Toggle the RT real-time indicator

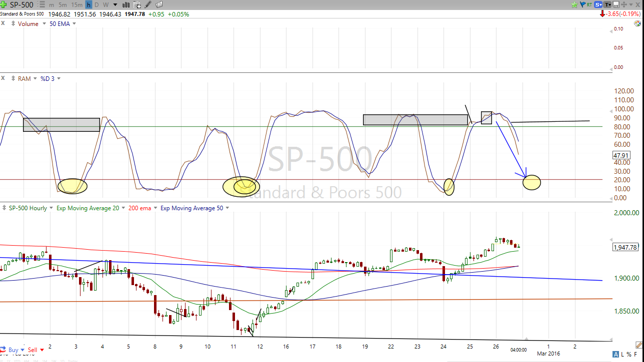(589, 4)
